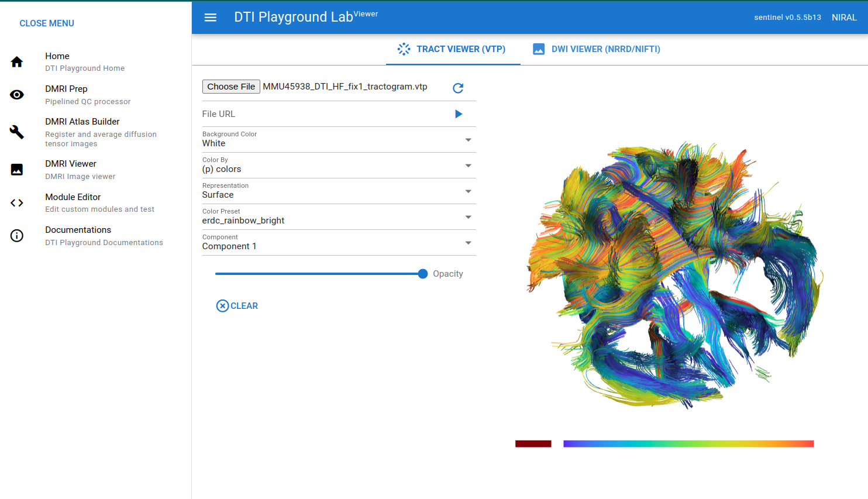Expand the Representation Surface dropdown
Screen dimensions: 868x499
click(339, 191)
